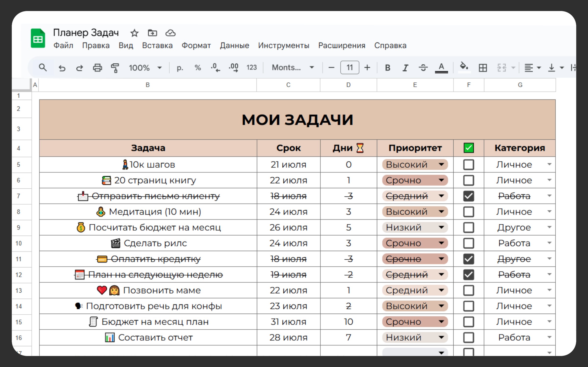Open merge cells options arrow

click(514, 68)
